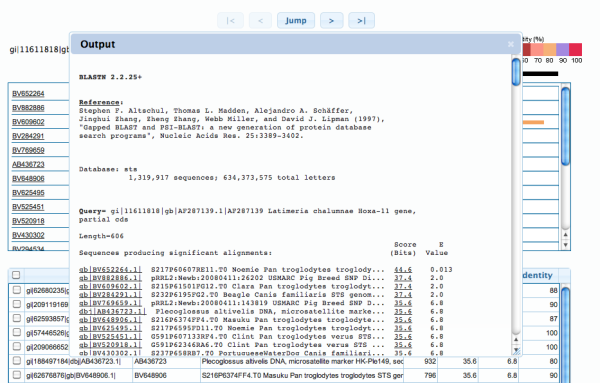Sort by the Identity column header
The width and height of the screenshot is (600, 383).
point(537,275)
